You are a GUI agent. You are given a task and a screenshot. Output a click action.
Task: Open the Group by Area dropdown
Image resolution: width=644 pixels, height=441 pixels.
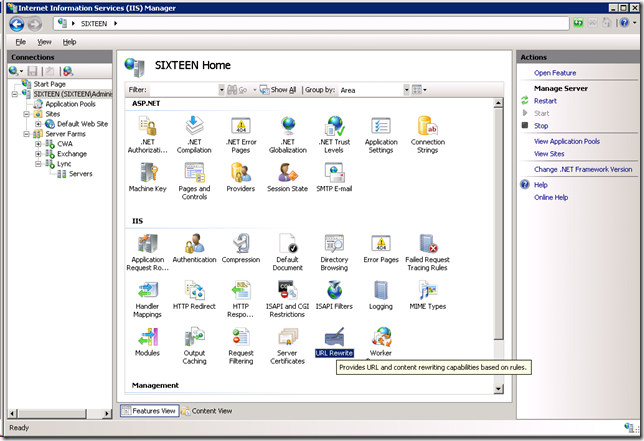(x=370, y=90)
